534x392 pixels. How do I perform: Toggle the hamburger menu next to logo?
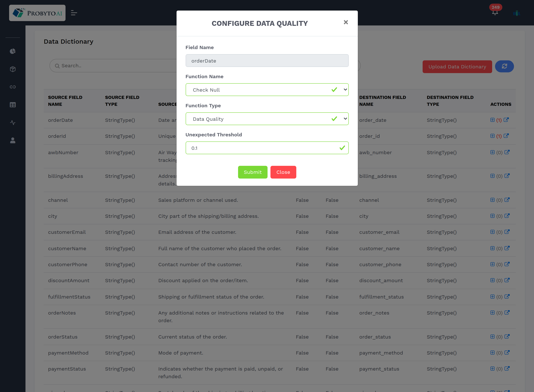pyautogui.click(x=74, y=13)
